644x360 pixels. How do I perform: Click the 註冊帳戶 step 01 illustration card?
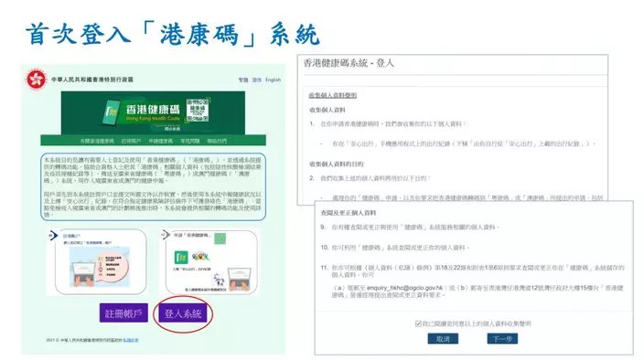tap(97, 261)
